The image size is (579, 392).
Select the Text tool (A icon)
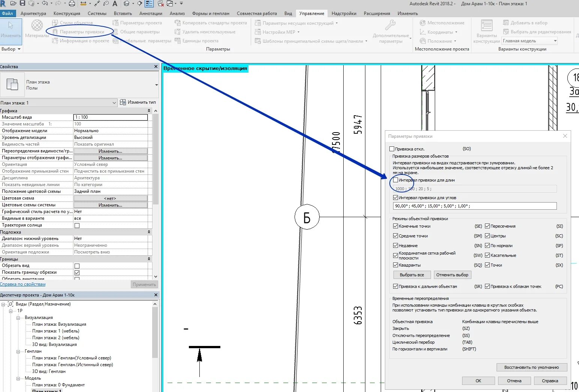tap(115, 3)
